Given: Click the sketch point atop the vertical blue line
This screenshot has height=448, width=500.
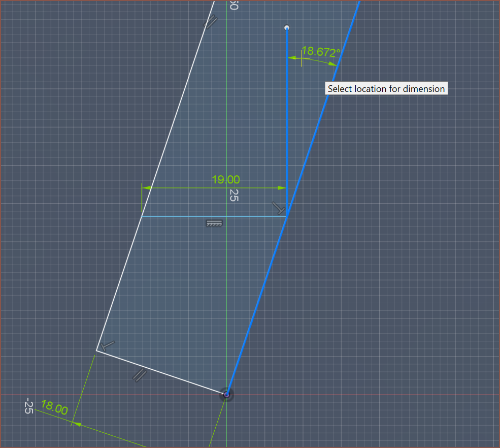Looking at the screenshot, I should [x=287, y=27].
